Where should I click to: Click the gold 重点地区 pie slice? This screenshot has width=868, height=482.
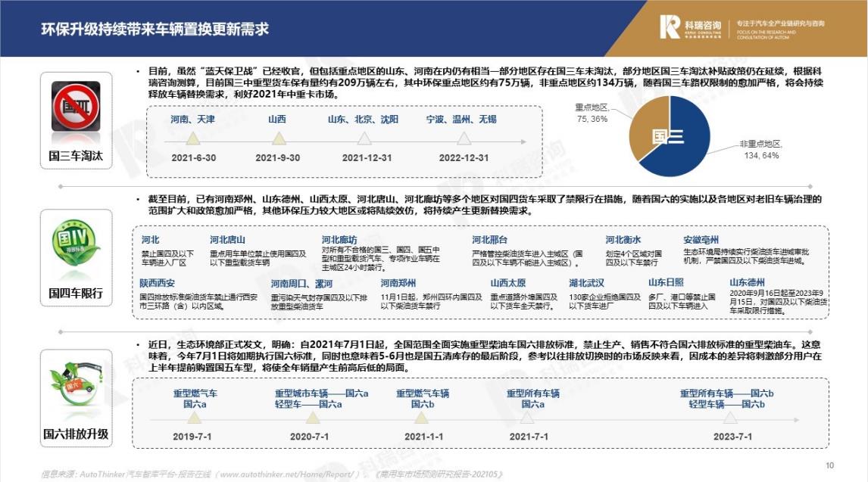coord(649,126)
